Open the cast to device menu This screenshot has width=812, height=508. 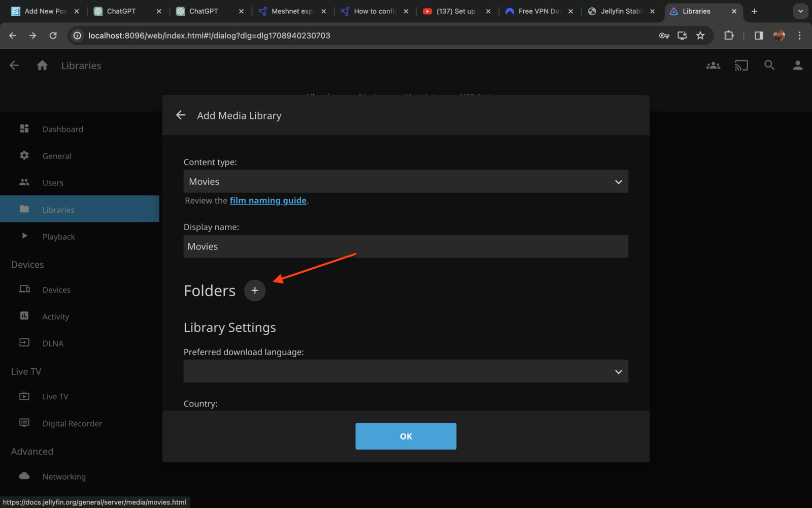(741, 65)
